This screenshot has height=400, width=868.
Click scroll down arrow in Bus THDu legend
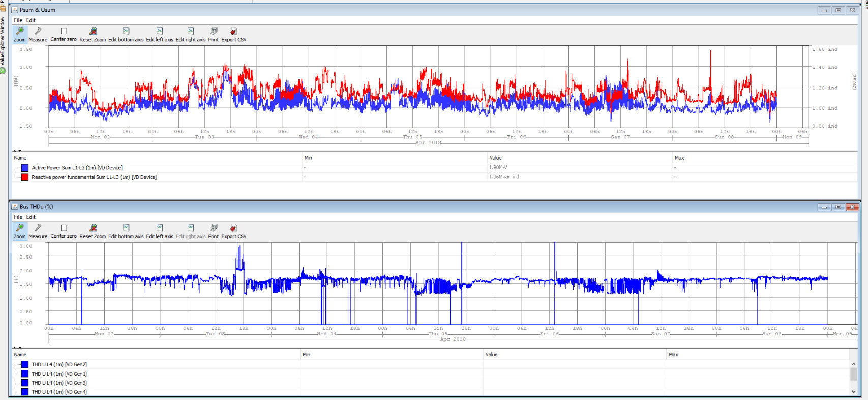pyautogui.click(x=853, y=392)
